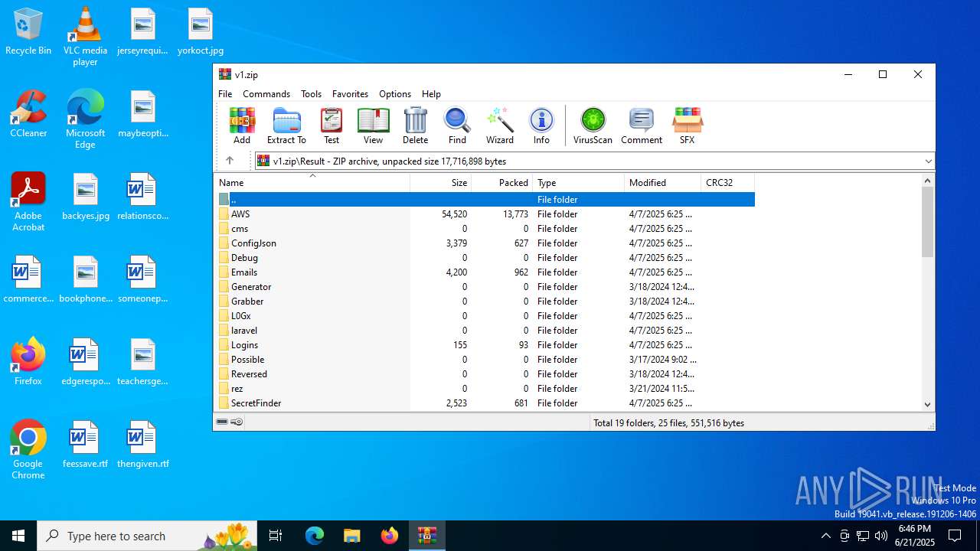Select the AWS folder row
Screen dimensions: 980x551
click(x=485, y=214)
